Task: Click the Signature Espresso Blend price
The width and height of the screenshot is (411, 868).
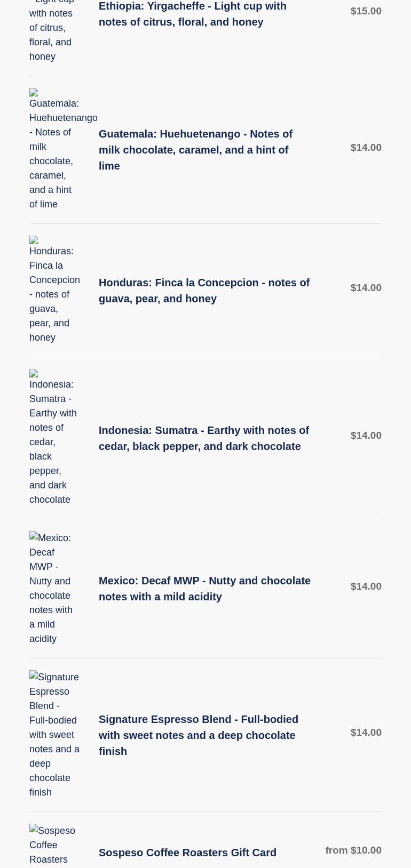Action: point(366,733)
